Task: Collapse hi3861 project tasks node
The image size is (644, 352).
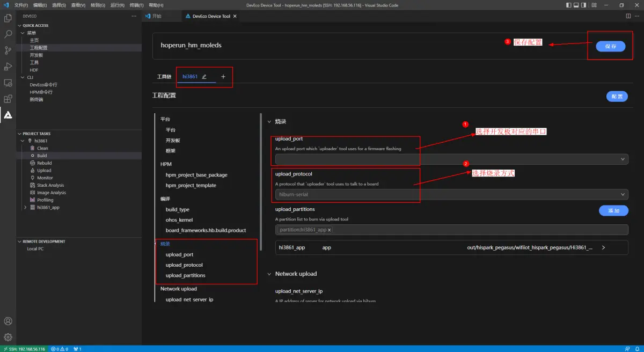Action: 21,141
